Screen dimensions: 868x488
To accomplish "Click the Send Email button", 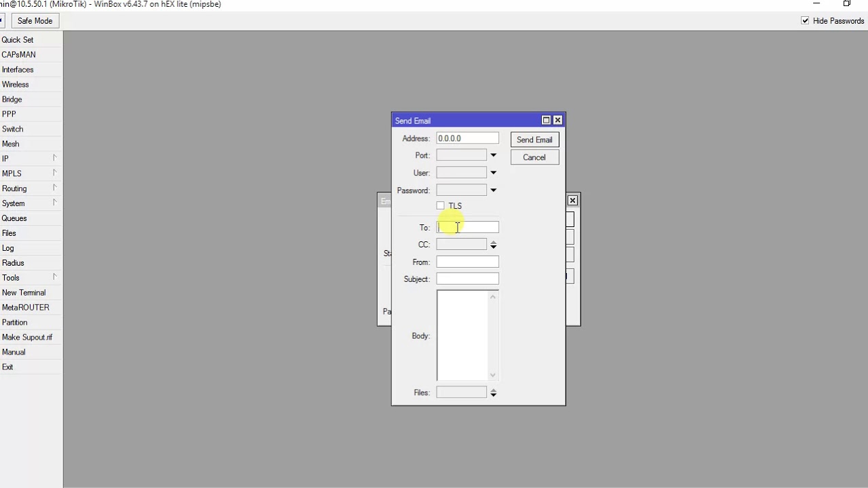I will 534,140.
